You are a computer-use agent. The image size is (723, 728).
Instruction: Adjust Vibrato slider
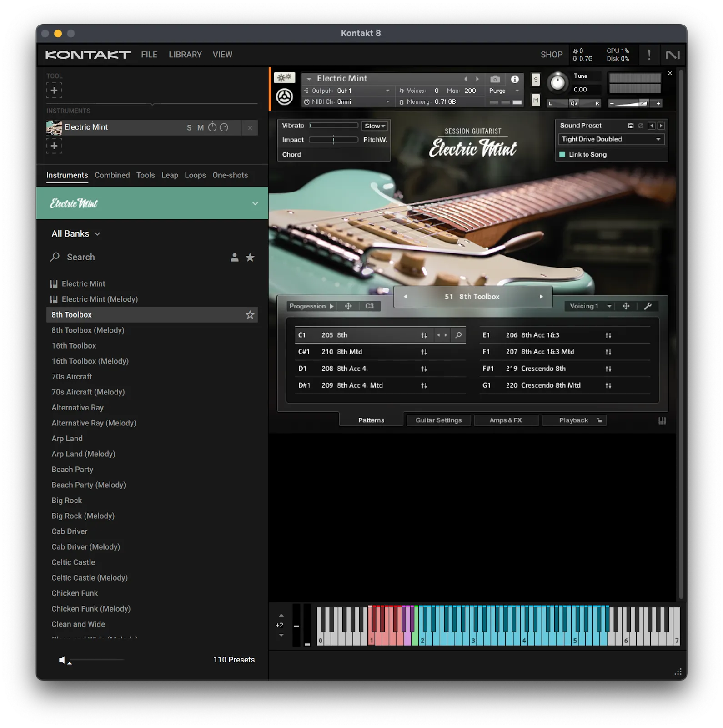[333, 126]
